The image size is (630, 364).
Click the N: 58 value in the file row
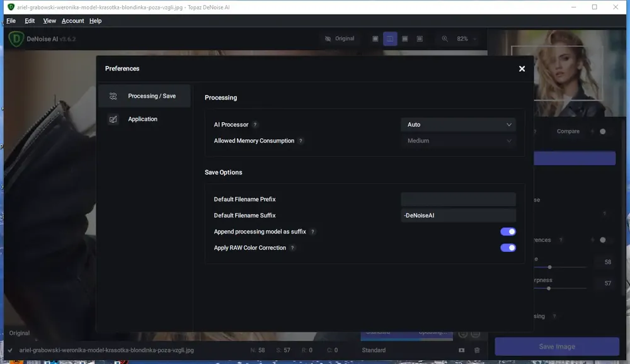(x=258, y=350)
